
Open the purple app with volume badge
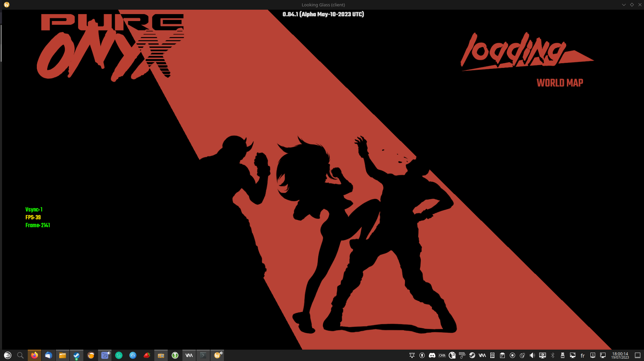[105, 355]
